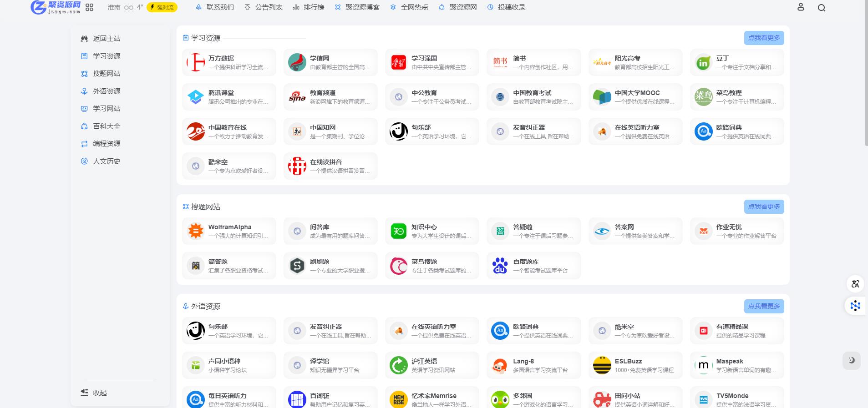This screenshot has height=408, width=868.
Task: Open WolframAlpha icon
Action: 196,231
